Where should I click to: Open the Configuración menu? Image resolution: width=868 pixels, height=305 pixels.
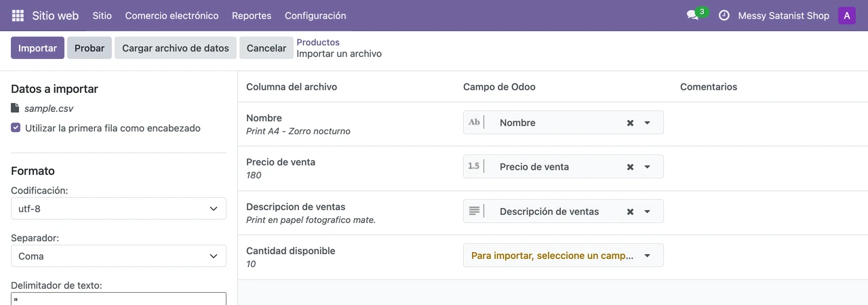coord(315,16)
